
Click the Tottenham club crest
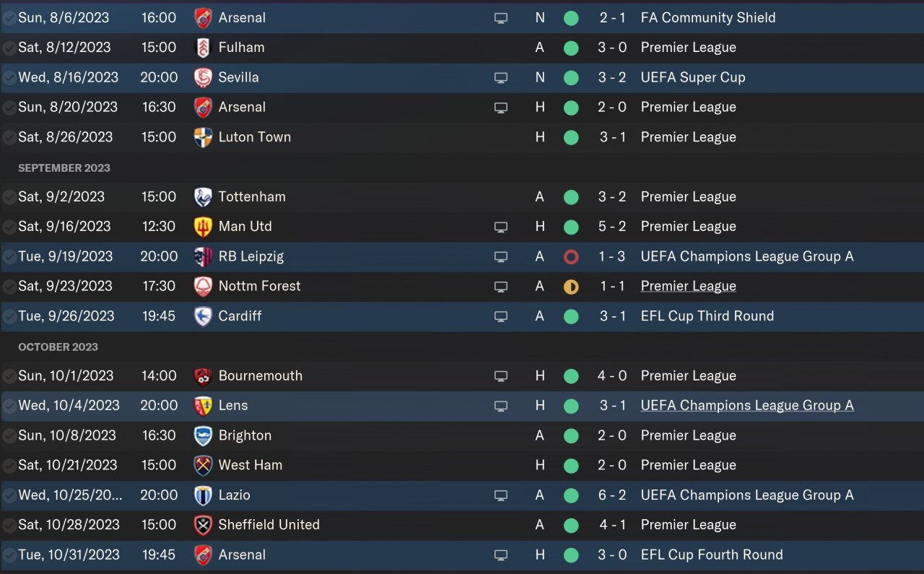pyautogui.click(x=204, y=197)
